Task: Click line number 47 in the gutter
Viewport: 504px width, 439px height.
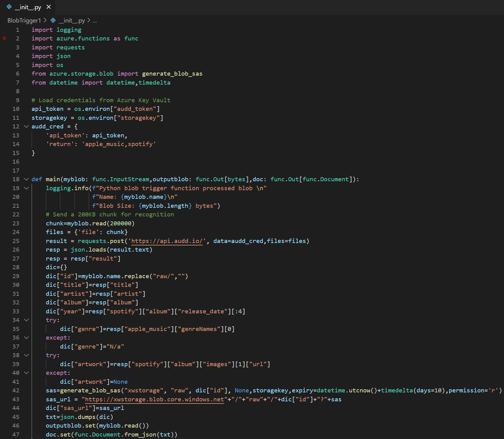Action: coord(16,434)
